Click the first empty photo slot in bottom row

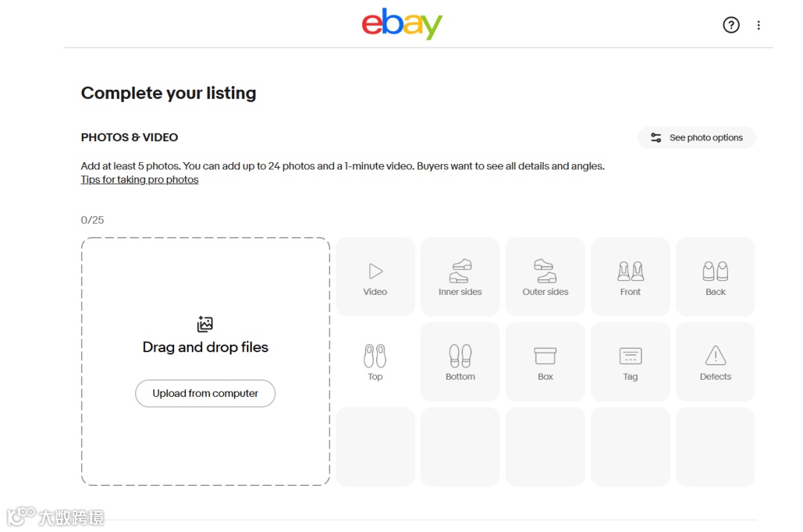[375, 447]
